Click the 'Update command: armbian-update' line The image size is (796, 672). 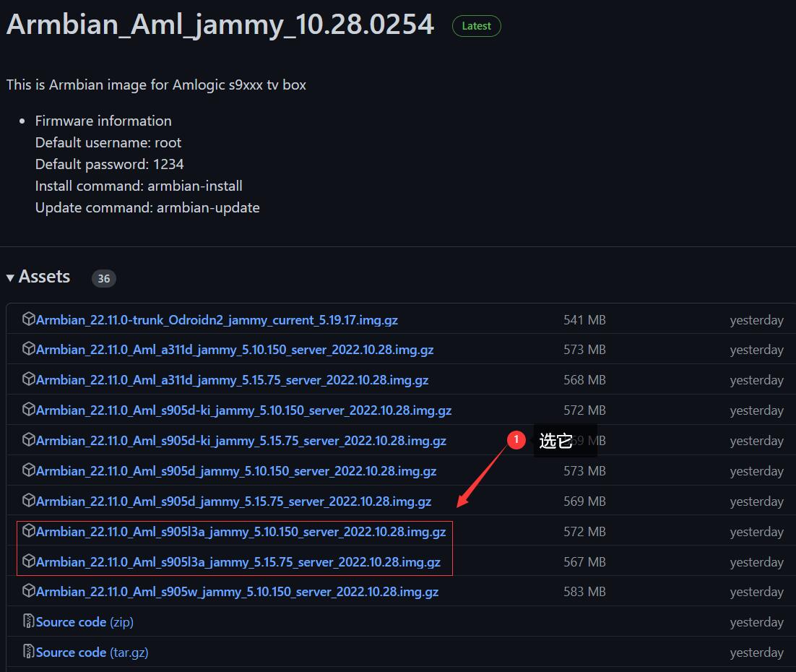point(147,208)
